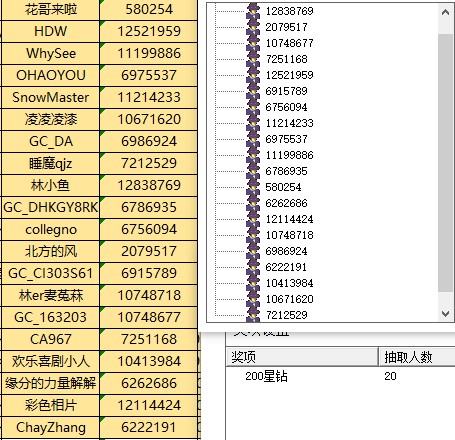Click the scroll down arrow of the winner list
This screenshot has width=455, height=440.
445,313
